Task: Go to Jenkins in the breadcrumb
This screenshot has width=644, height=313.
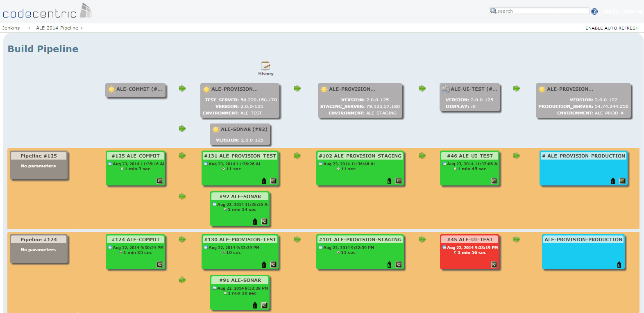Action: (11, 28)
